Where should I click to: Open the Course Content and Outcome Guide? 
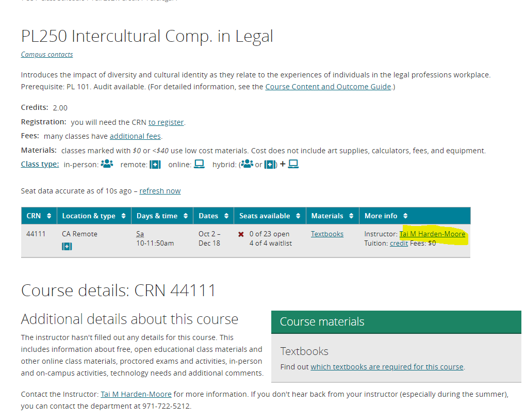point(328,87)
